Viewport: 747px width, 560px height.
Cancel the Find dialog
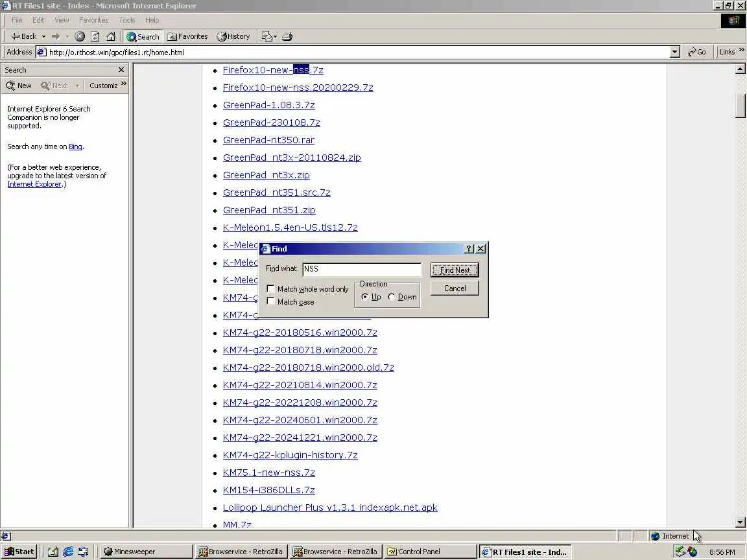pos(455,288)
